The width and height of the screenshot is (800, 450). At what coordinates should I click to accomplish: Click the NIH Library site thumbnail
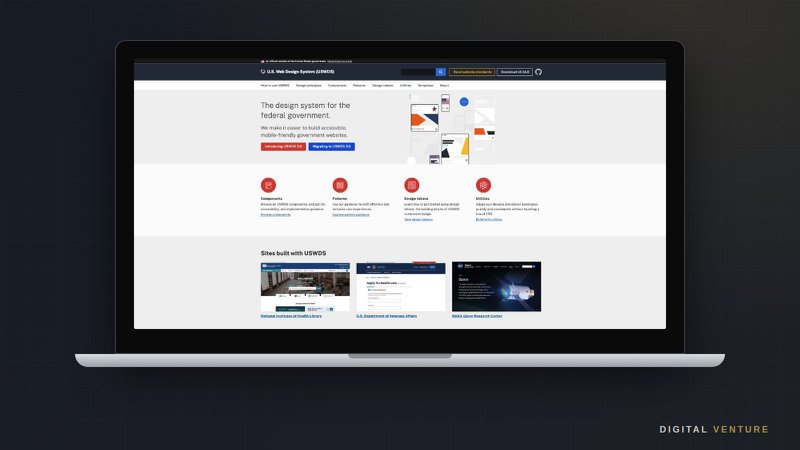305,287
